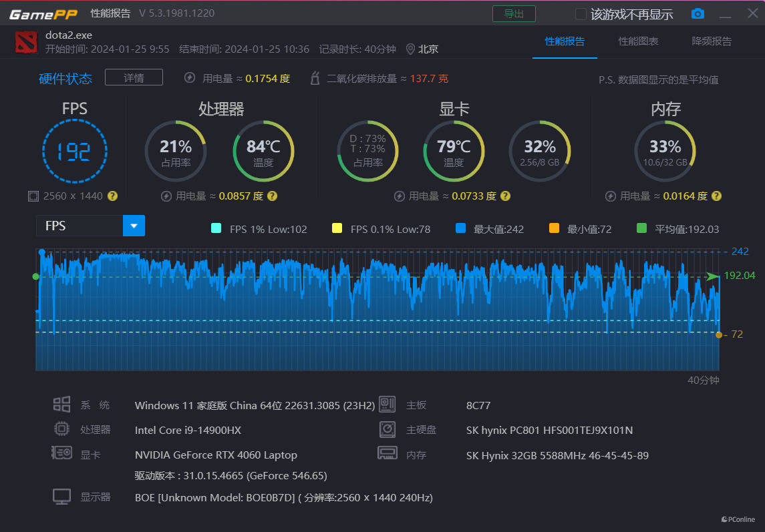Toggle the FPS 0.1% Low legend swatch
The image size is (765, 532).
[337, 229]
